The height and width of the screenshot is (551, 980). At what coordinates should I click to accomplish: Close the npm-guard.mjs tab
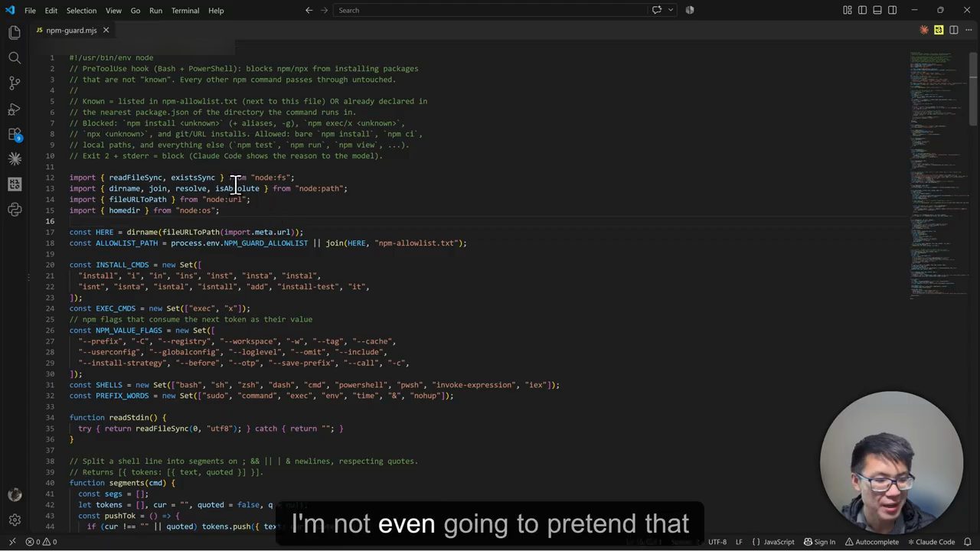(x=106, y=31)
